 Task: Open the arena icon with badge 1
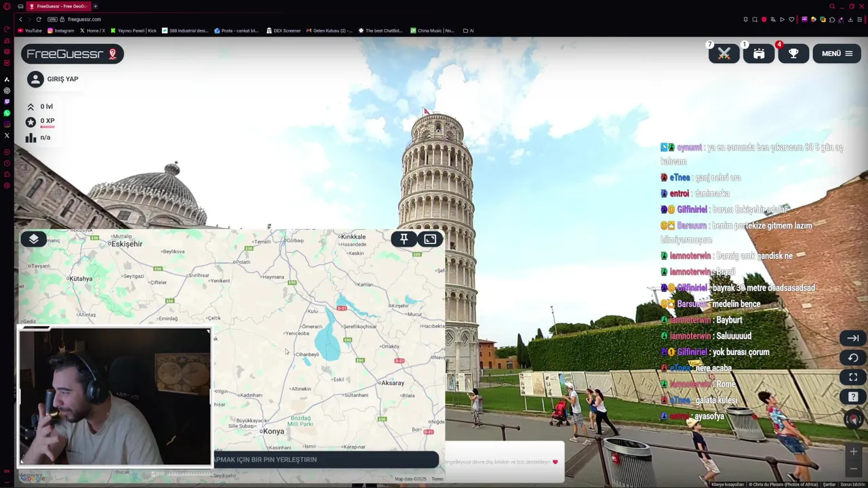(x=759, y=54)
